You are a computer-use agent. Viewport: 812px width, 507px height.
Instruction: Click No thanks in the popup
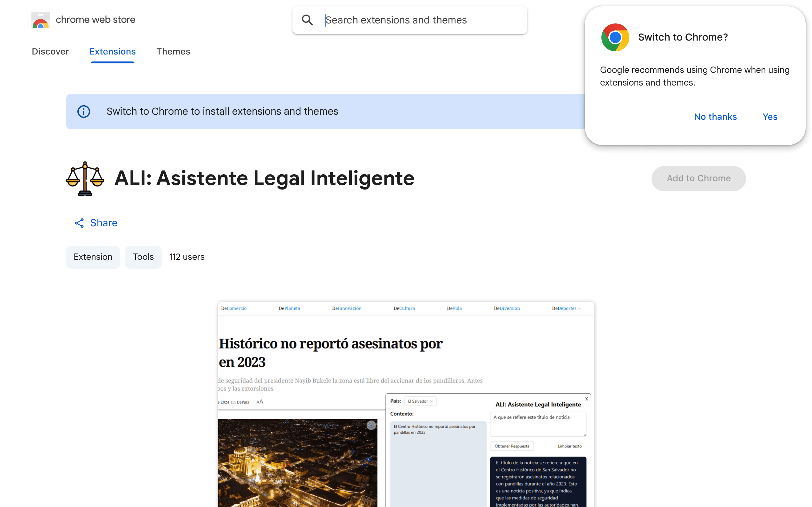click(715, 117)
